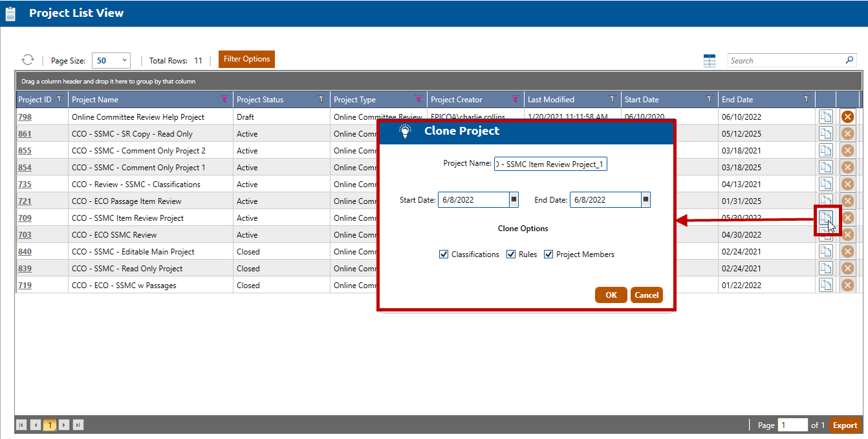Click the search magnifier icon
The height and width of the screenshot is (439, 868).
click(850, 60)
